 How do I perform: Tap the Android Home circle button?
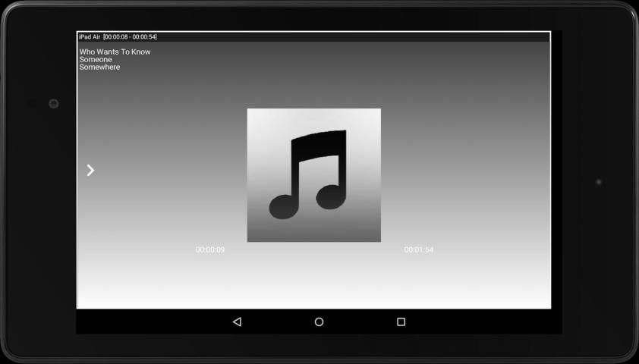click(x=319, y=322)
